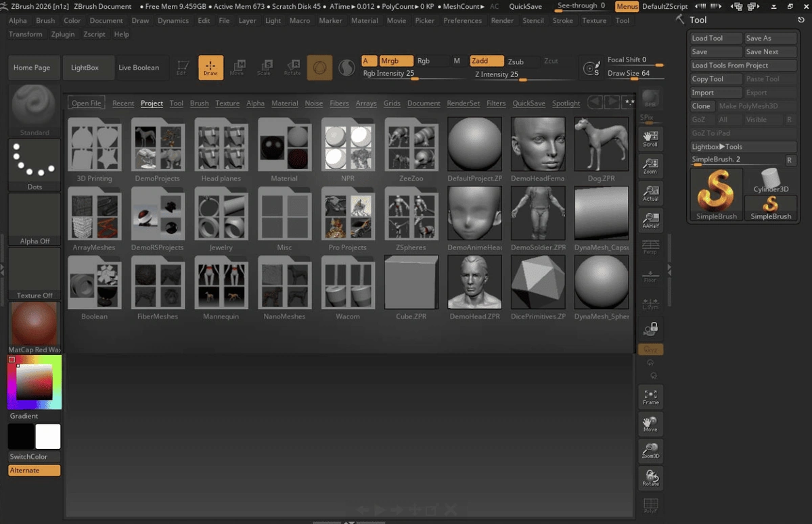Open the Jewelry folder
This screenshot has width=812, height=524.
[221, 218]
